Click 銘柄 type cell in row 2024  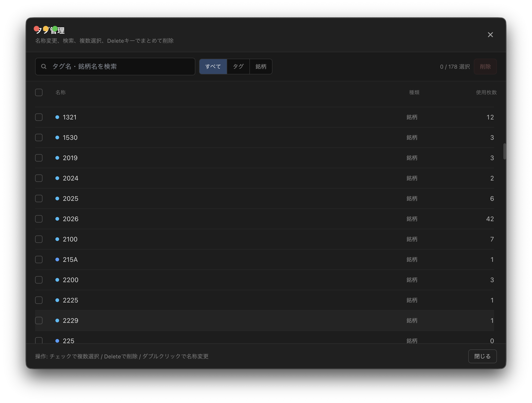click(412, 178)
